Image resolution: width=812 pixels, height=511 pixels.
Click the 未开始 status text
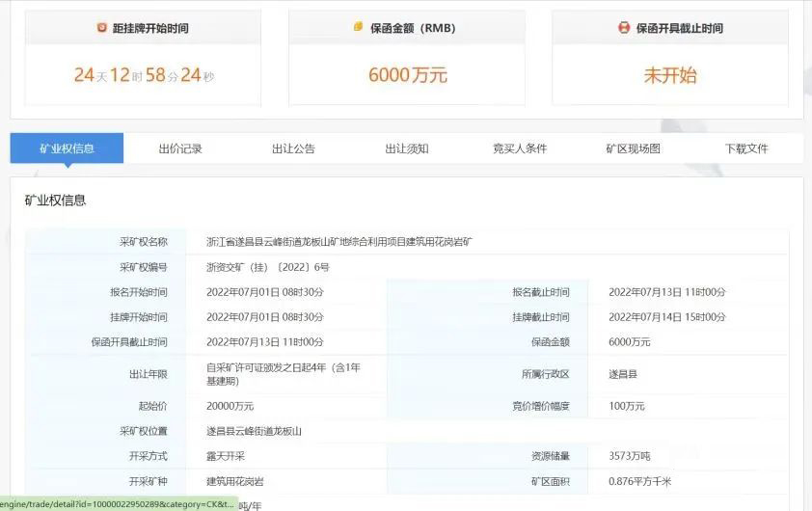click(670, 75)
